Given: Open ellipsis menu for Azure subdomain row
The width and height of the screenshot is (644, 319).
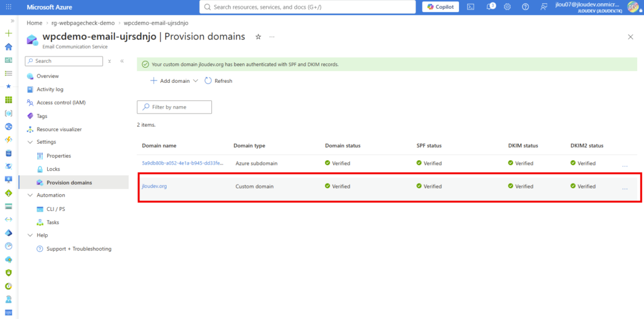Looking at the screenshot, I should pyautogui.click(x=625, y=165).
